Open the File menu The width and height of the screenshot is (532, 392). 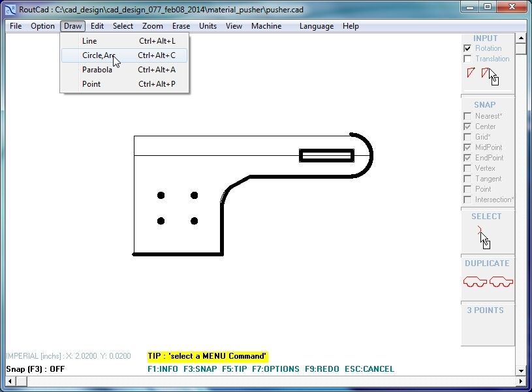pyautogui.click(x=16, y=26)
